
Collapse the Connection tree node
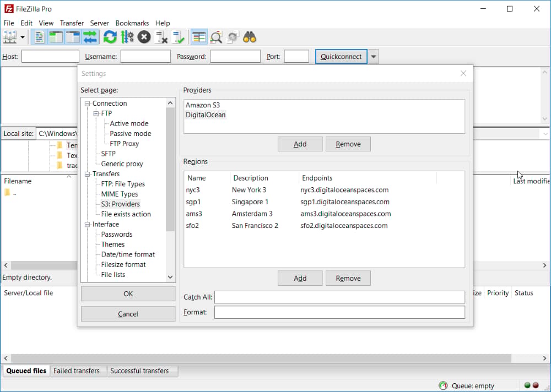pyautogui.click(x=87, y=104)
